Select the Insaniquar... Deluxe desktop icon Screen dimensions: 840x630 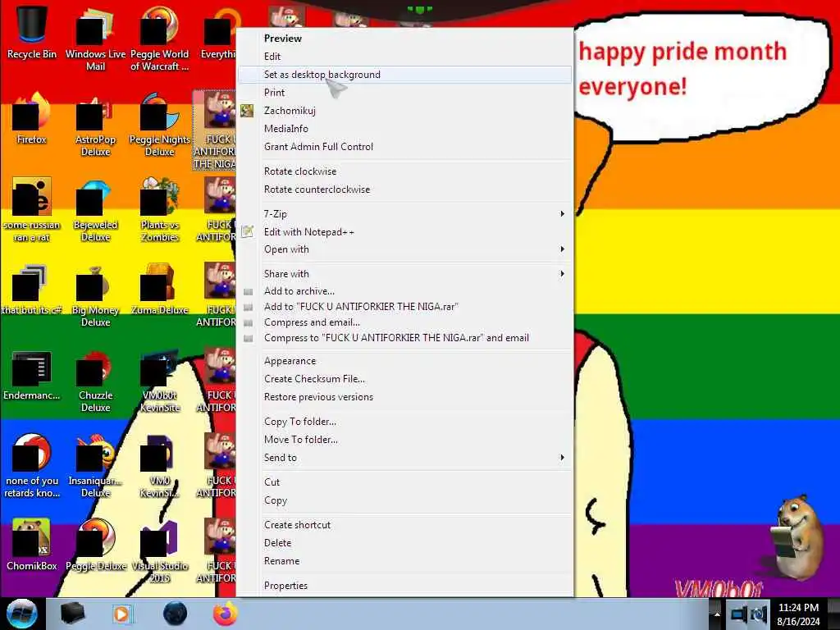point(95,467)
